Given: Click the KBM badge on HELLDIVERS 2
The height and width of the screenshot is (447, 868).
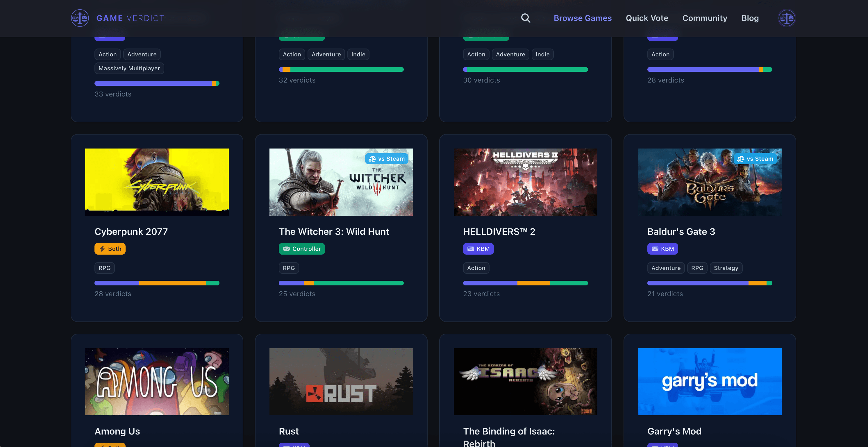Looking at the screenshot, I should [478, 248].
